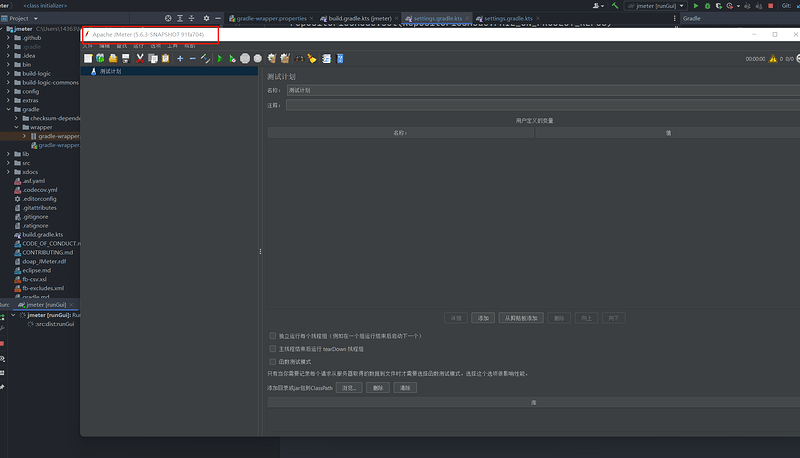The height and width of the screenshot is (458, 800).
Task: Select build.gradle.kts in Project tree
Action: coord(42,235)
